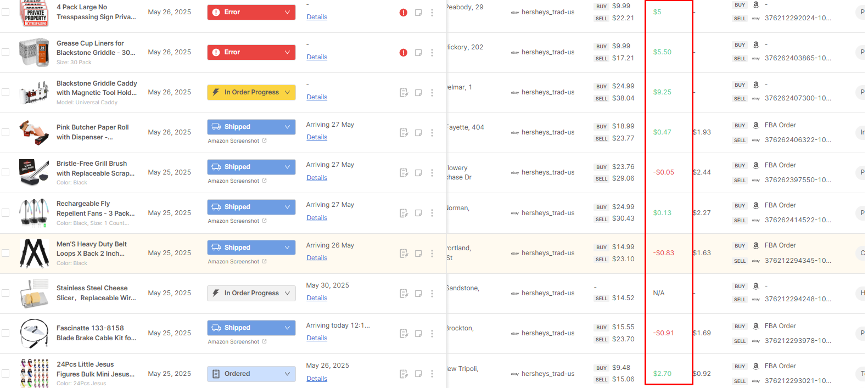Open notes icon for Pink Butcher Paper Roll

[418, 133]
